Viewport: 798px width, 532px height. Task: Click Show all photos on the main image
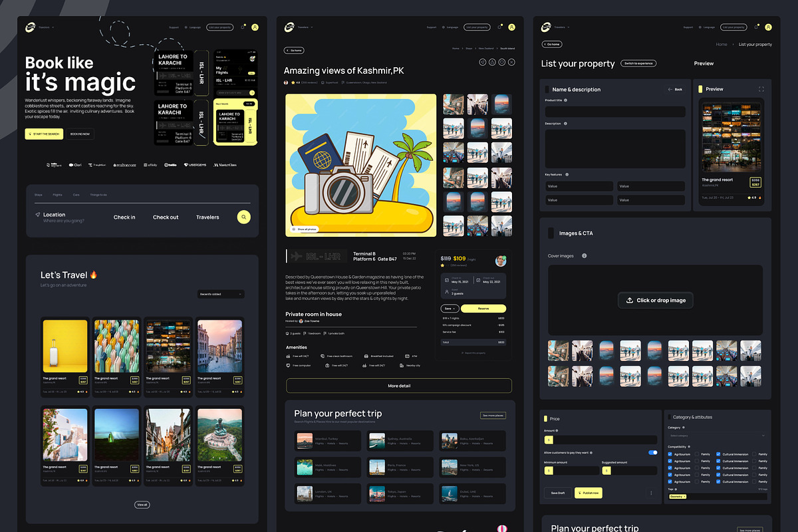(x=305, y=229)
